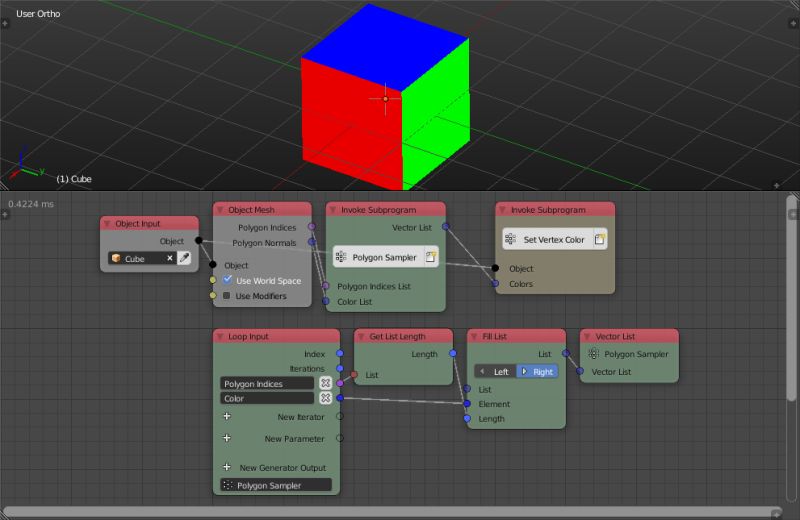
Task: Click the blue top face of cube
Action: click(385, 48)
